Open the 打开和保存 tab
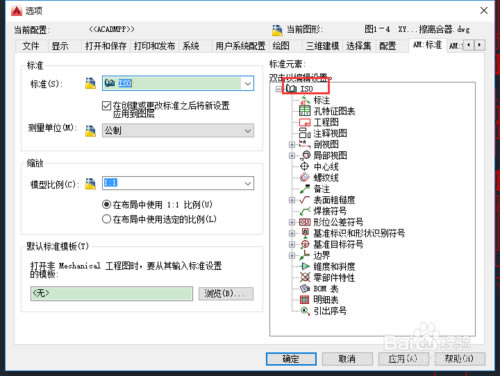500x376 pixels. (x=106, y=46)
